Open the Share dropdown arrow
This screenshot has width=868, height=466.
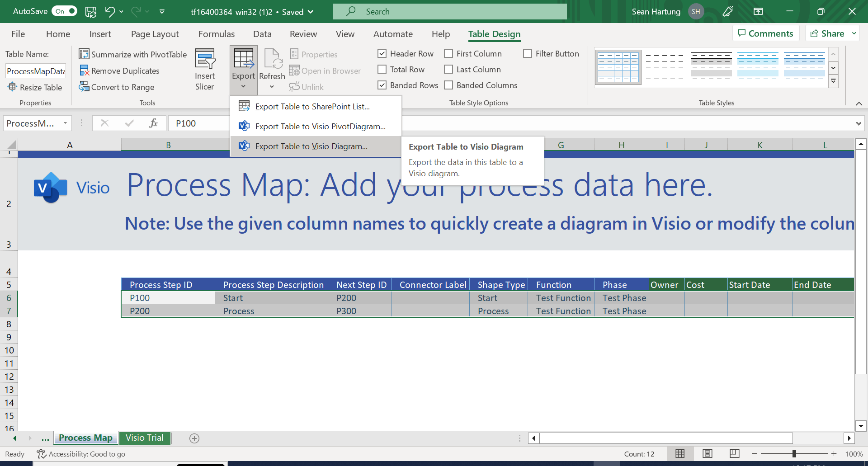pyautogui.click(x=854, y=33)
